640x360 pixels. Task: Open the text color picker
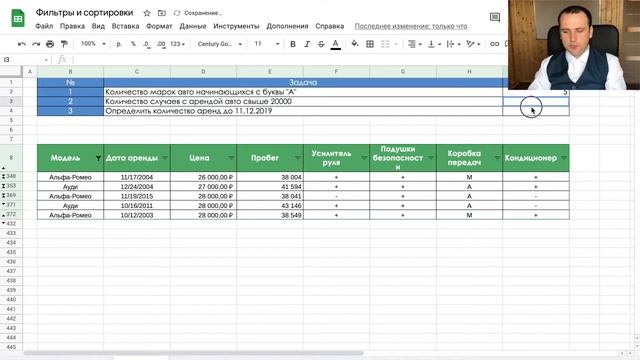(336, 44)
